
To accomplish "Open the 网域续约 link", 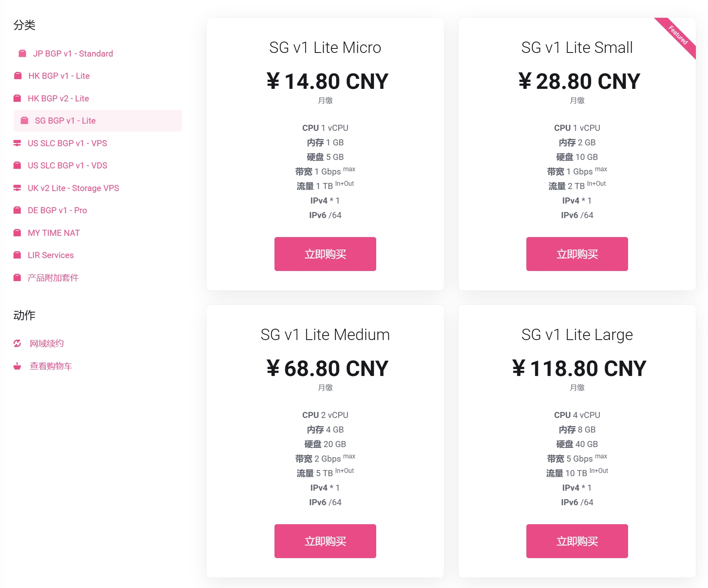I will pyautogui.click(x=47, y=344).
